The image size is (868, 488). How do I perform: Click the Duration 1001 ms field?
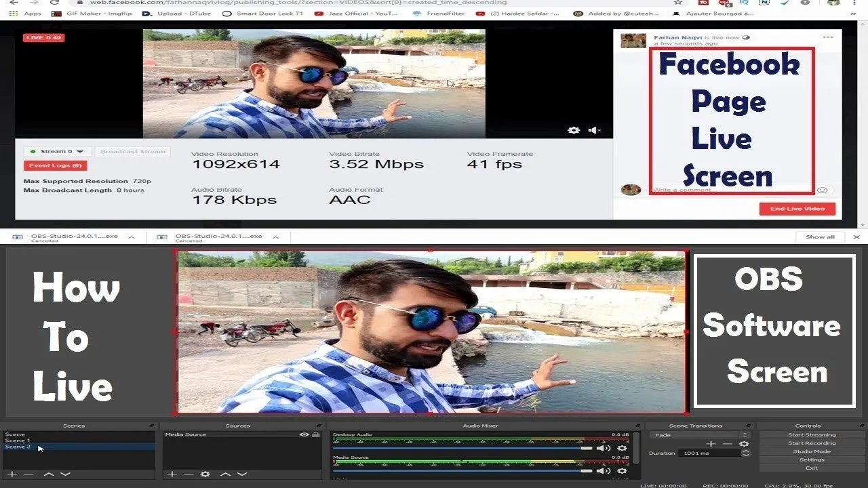coord(710,453)
